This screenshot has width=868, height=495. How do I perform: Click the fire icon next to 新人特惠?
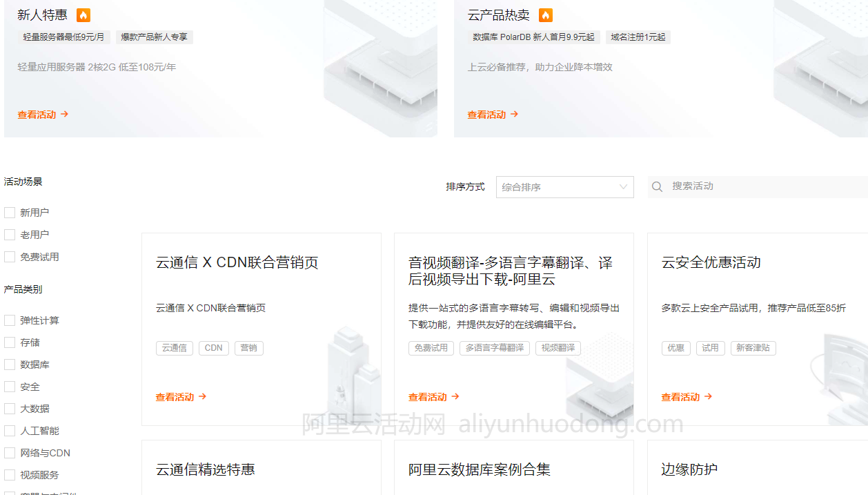[83, 15]
